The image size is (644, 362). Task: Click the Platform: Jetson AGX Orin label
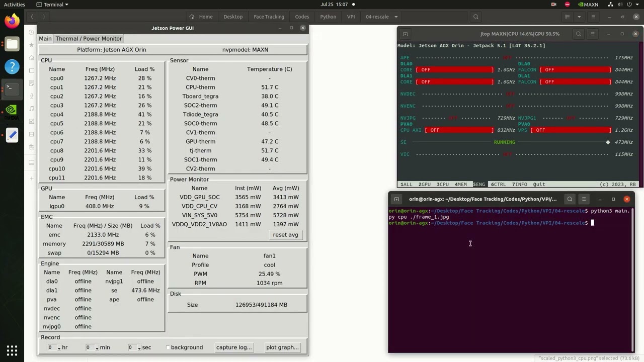pyautogui.click(x=112, y=50)
